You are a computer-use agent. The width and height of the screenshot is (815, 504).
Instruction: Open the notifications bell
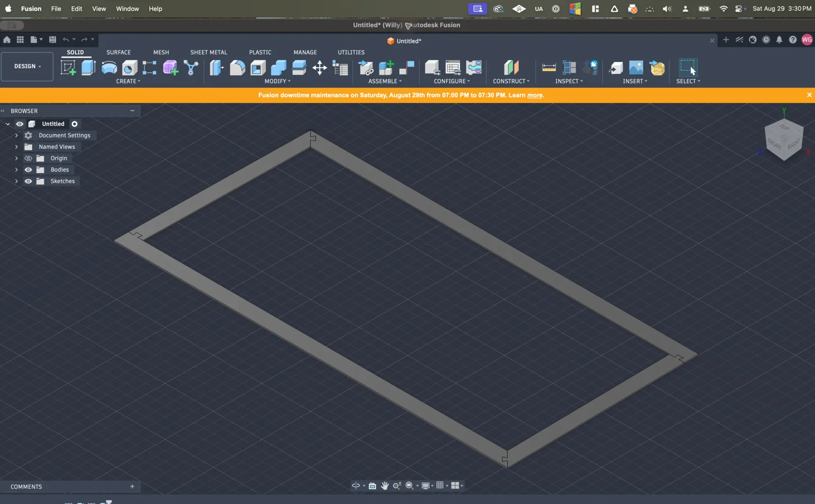pos(779,40)
